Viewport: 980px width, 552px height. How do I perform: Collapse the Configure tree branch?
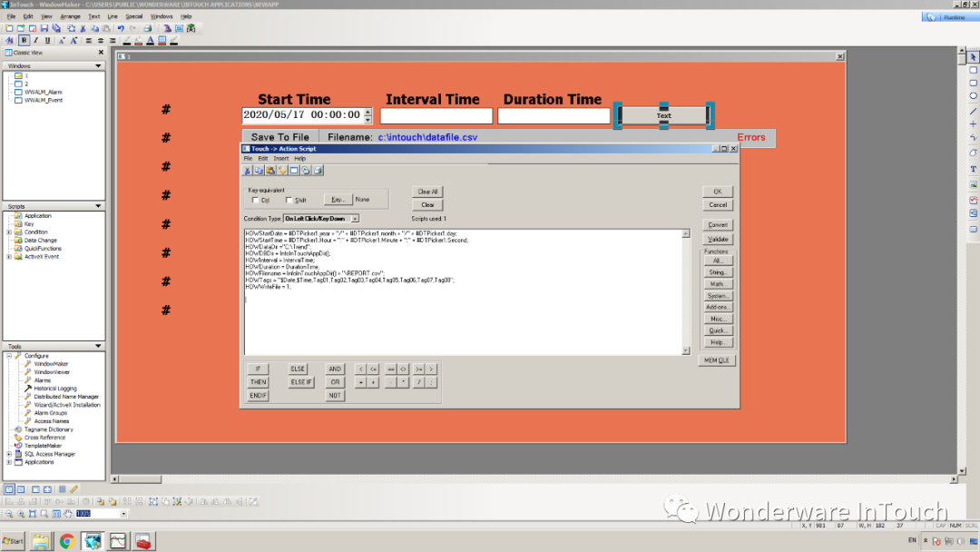8,354
